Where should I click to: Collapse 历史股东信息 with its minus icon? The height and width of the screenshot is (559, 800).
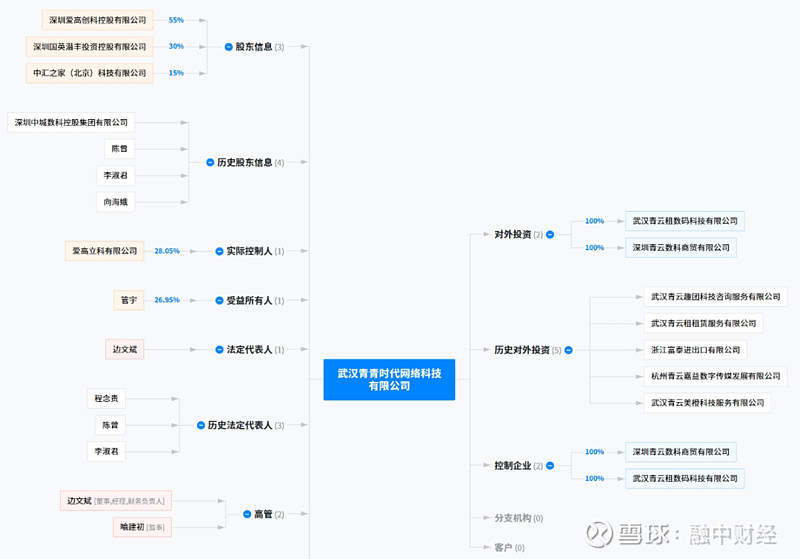210,162
